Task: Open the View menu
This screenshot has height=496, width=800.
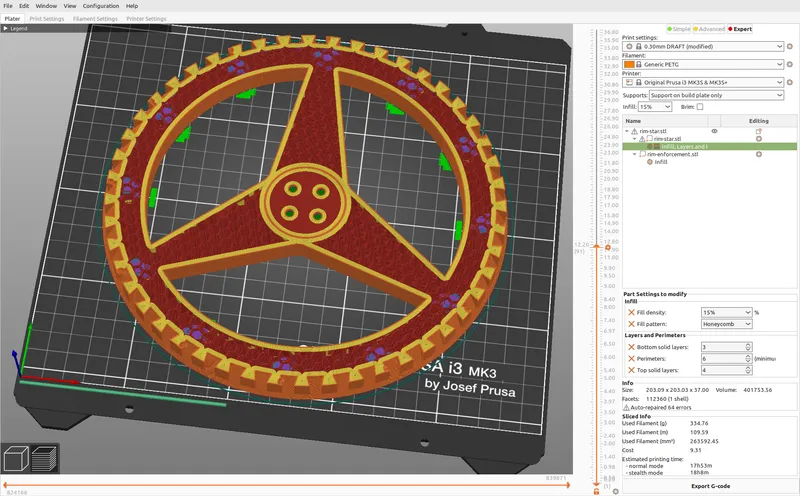Action: [70, 6]
